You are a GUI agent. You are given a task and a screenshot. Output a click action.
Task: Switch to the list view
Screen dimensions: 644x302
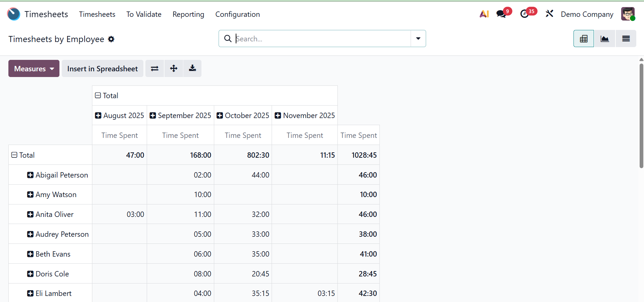point(626,39)
